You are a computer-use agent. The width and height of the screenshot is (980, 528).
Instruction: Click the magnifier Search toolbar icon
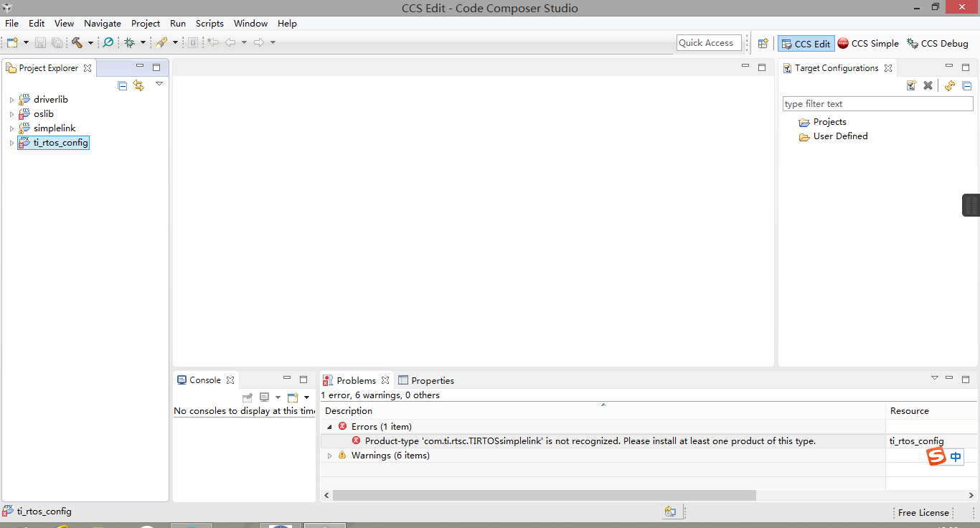(108, 43)
